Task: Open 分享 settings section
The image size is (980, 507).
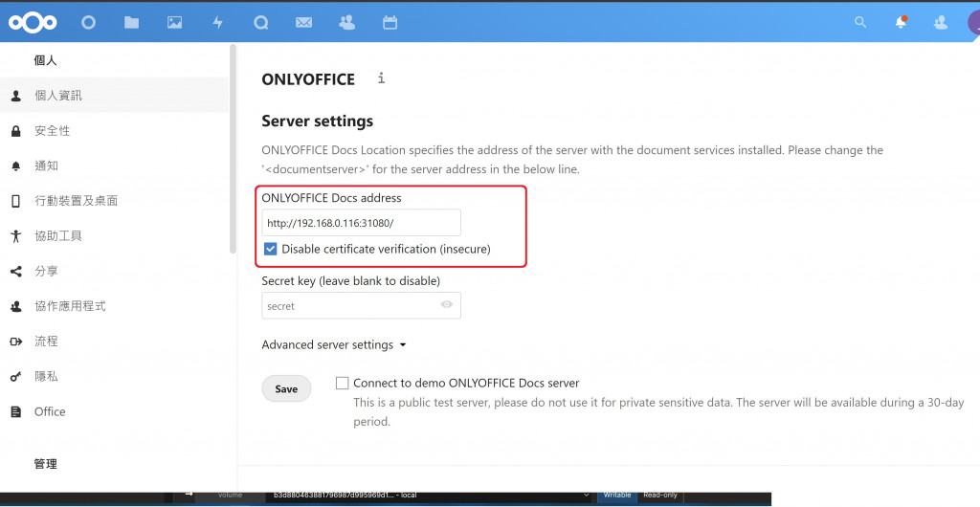Action: 115,271
